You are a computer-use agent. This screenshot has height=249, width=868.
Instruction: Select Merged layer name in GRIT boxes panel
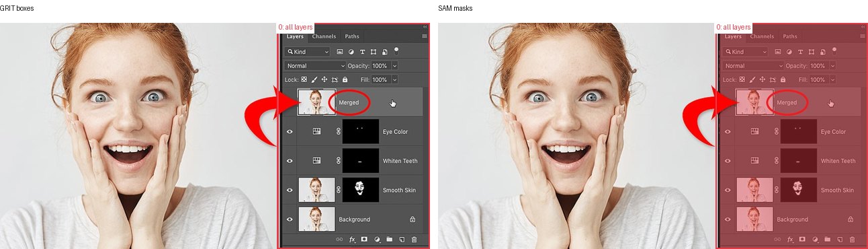point(349,102)
